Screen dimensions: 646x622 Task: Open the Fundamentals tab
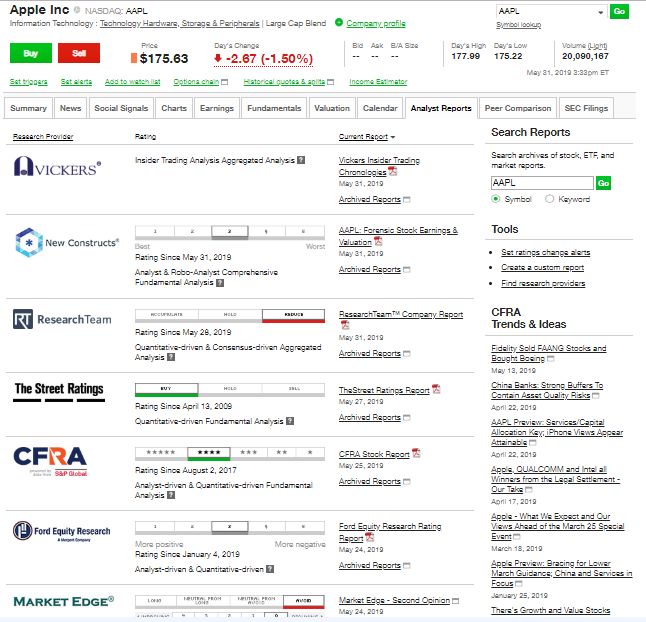click(x=274, y=108)
